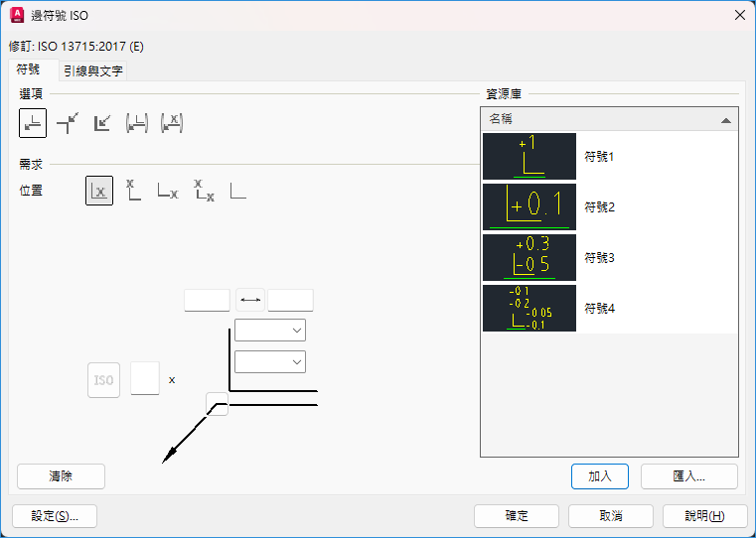
Task: Choose position with x at both legs
Action: coord(204,191)
